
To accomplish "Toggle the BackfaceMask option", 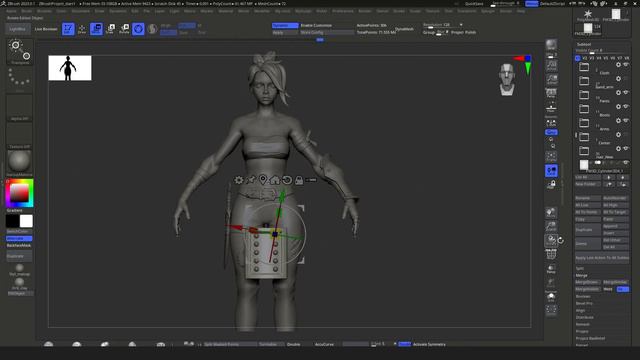I will [x=19, y=245].
